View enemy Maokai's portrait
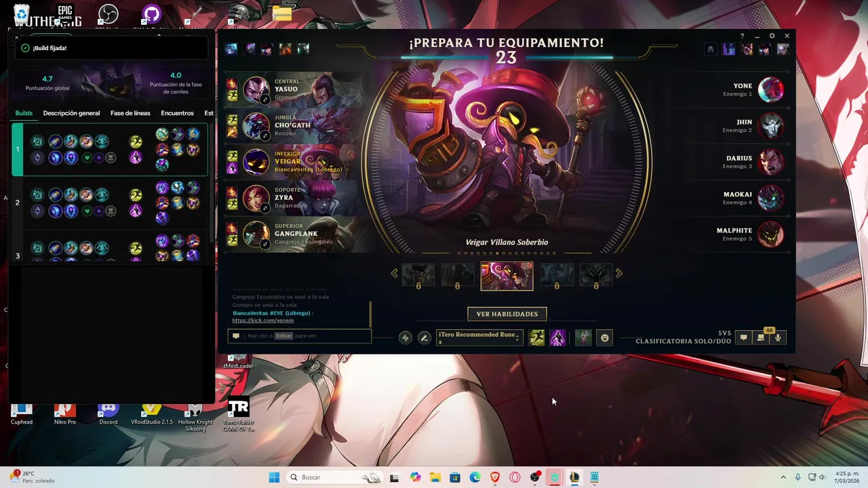This screenshot has width=868, height=488. click(770, 198)
